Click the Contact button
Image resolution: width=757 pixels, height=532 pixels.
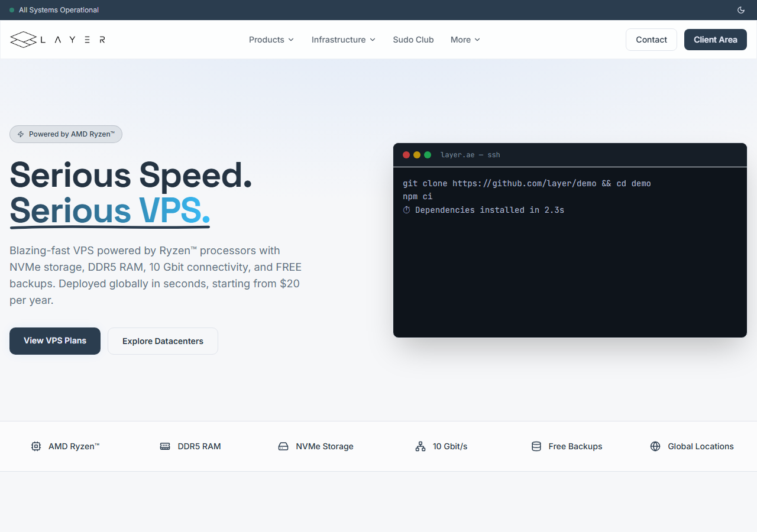[651, 40]
